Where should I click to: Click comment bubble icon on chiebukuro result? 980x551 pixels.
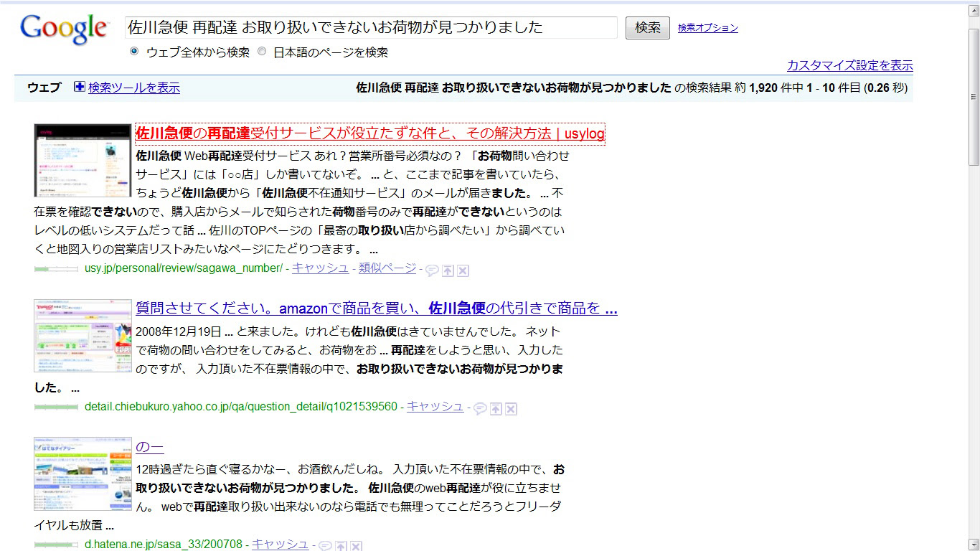click(x=480, y=409)
